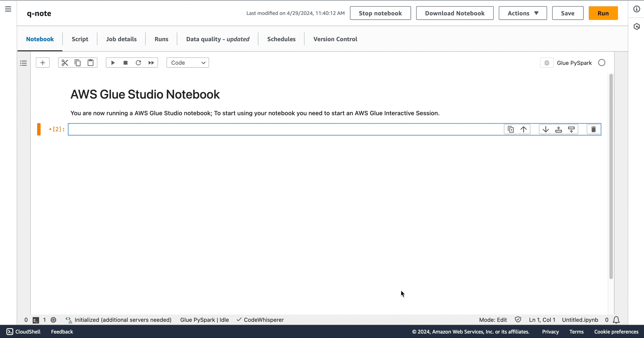
Task: Open the Code cell type dropdown
Action: pos(188,63)
